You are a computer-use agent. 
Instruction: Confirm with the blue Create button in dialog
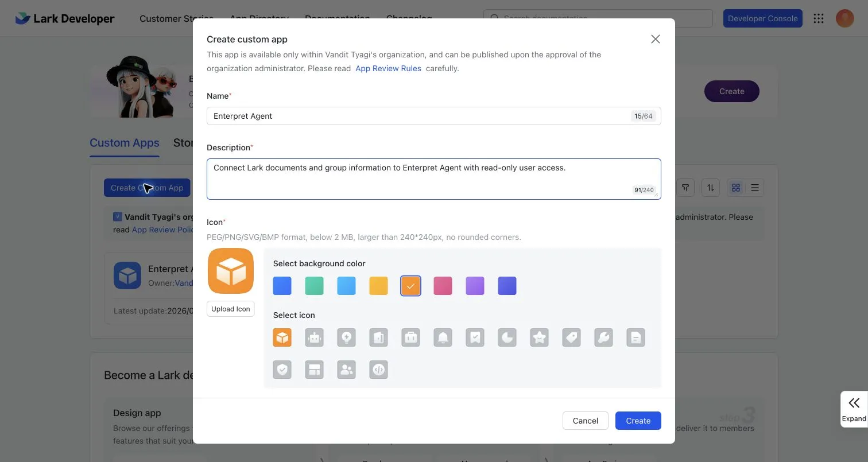638,421
